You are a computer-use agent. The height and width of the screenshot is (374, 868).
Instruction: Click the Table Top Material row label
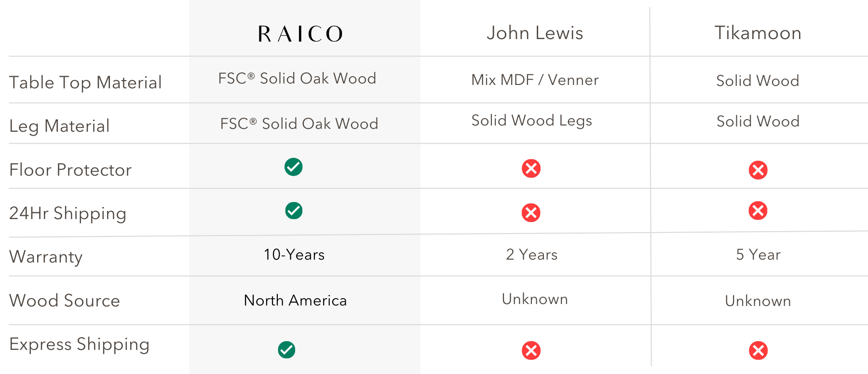point(85,83)
